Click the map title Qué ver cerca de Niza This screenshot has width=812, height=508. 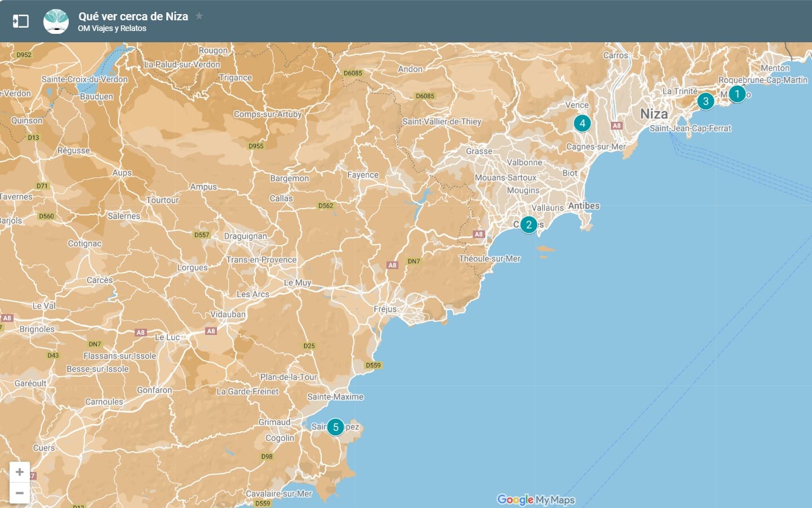pos(133,16)
